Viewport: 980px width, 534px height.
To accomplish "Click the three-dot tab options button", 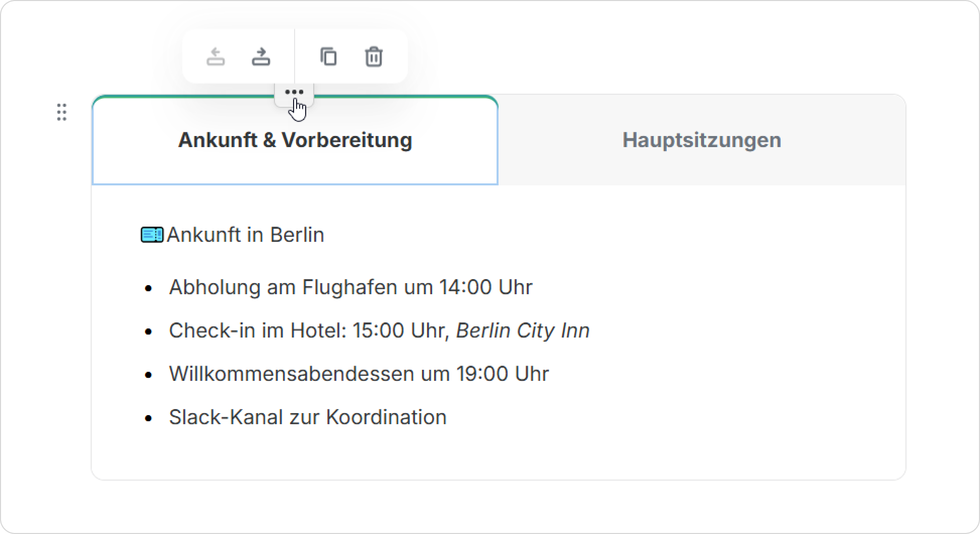I will [294, 92].
